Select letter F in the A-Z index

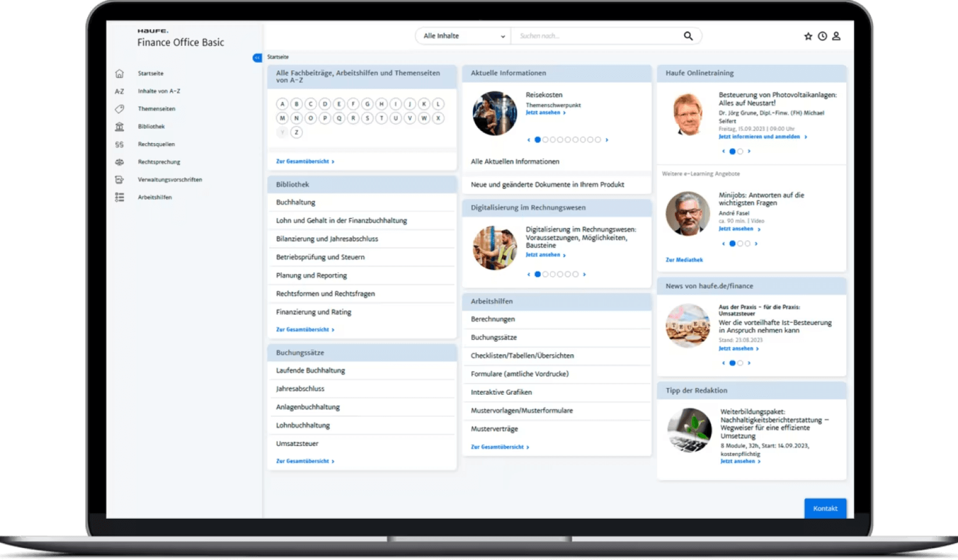(353, 104)
